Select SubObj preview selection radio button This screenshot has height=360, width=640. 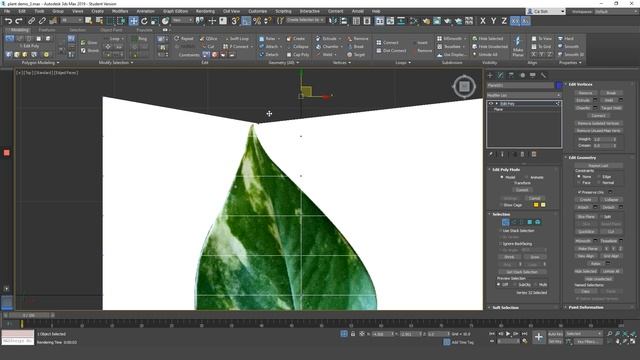[515, 284]
